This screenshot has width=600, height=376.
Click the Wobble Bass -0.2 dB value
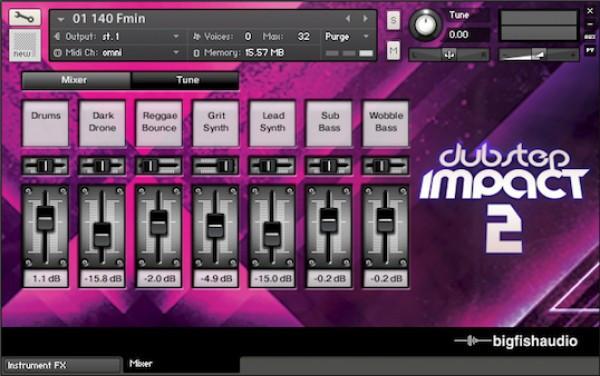(386, 278)
